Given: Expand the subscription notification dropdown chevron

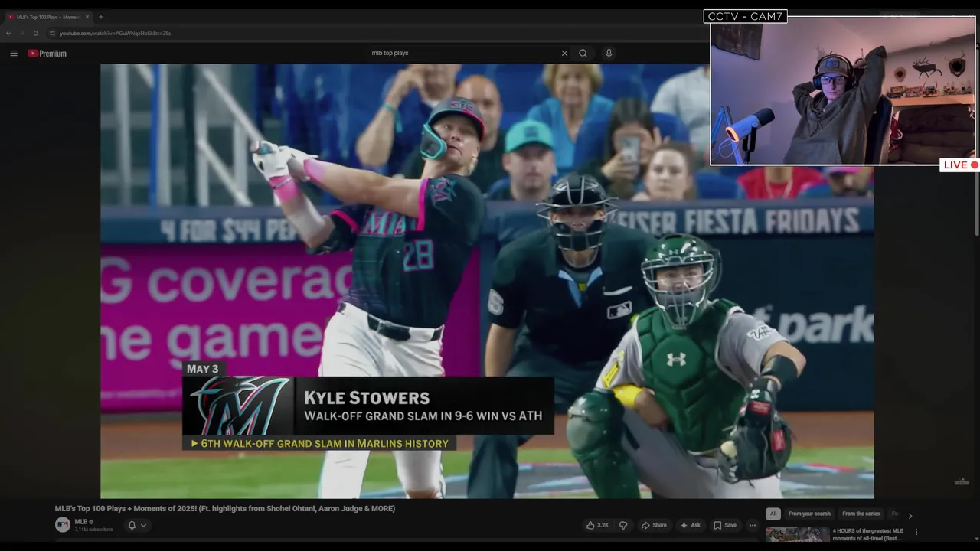Looking at the screenshot, I should click(x=143, y=525).
